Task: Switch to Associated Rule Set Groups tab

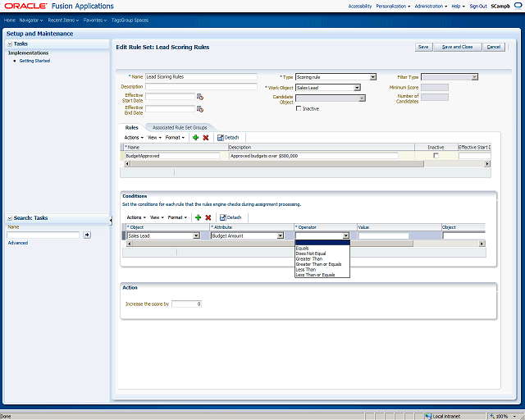Action: [x=180, y=128]
